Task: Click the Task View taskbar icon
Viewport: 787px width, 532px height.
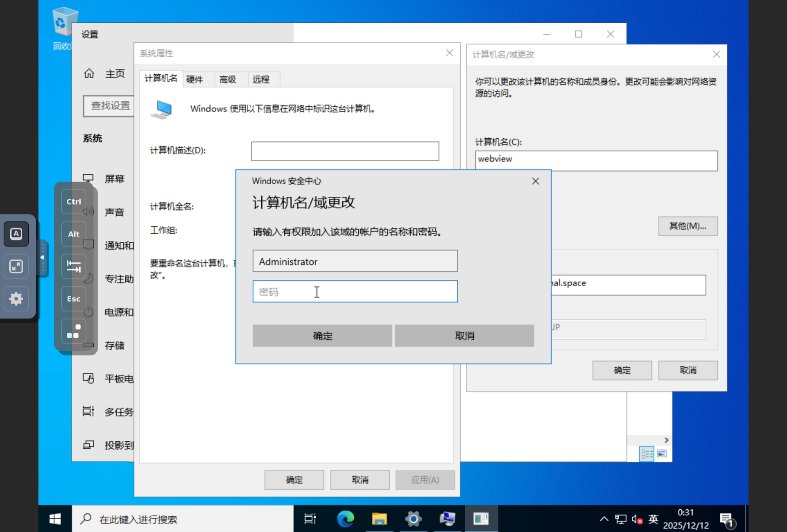Action: 310,519
